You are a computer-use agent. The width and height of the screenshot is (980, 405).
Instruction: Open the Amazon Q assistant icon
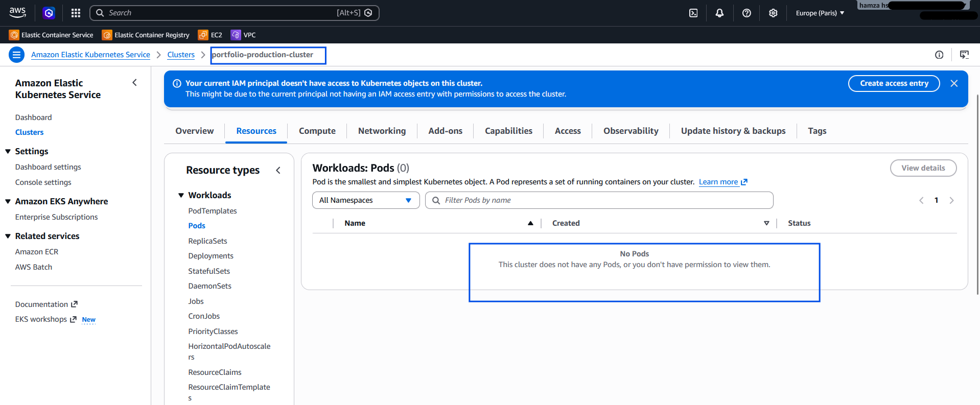[49, 13]
